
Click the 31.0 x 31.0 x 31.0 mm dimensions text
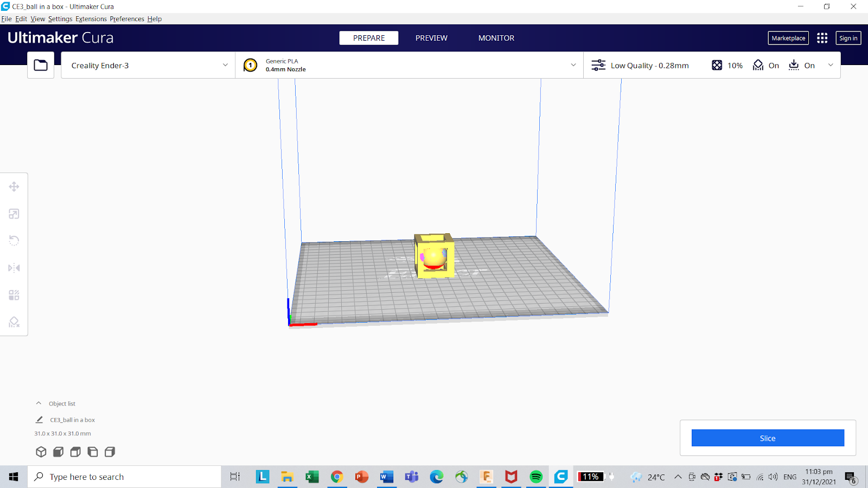tap(62, 434)
